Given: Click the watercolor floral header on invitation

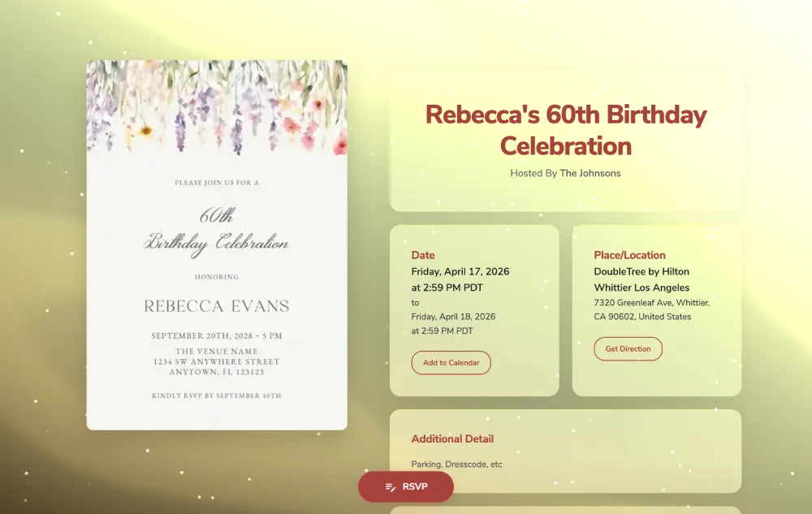Looking at the screenshot, I should (217, 106).
